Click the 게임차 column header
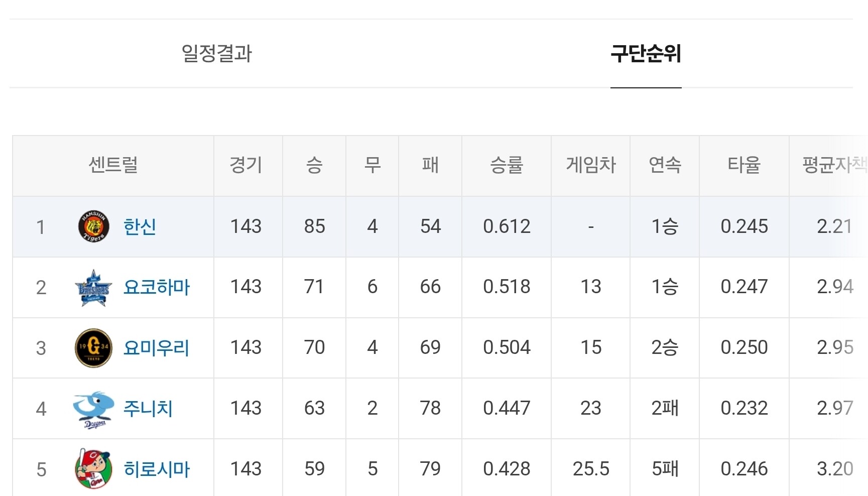Image resolution: width=868 pixels, height=496 pixels. click(x=591, y=165)
